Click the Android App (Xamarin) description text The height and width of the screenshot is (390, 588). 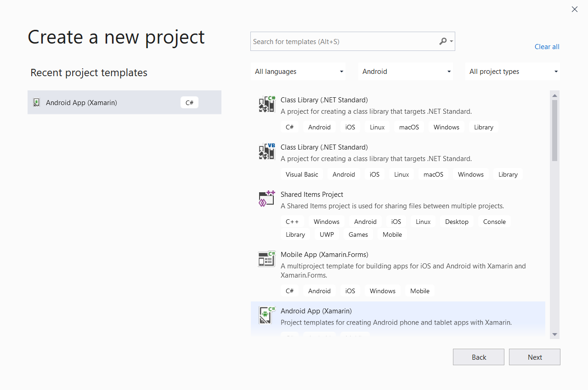(x=396, y=322)
